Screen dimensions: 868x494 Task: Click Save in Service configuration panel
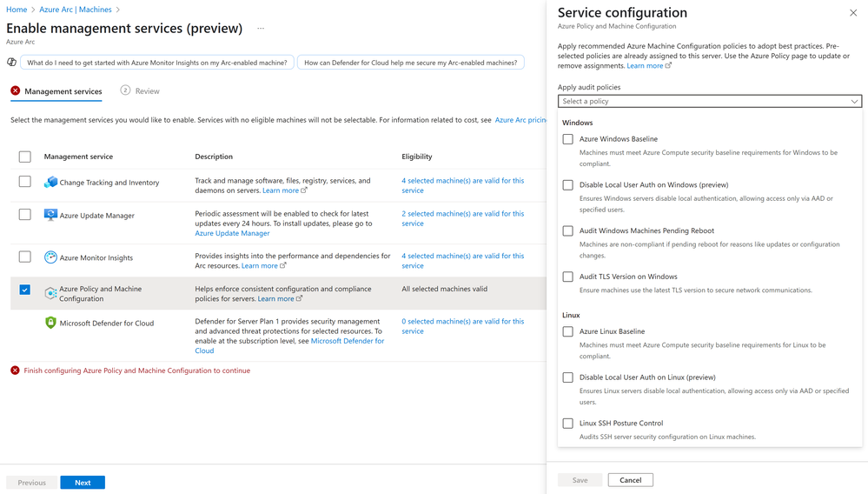coord(580,480)
